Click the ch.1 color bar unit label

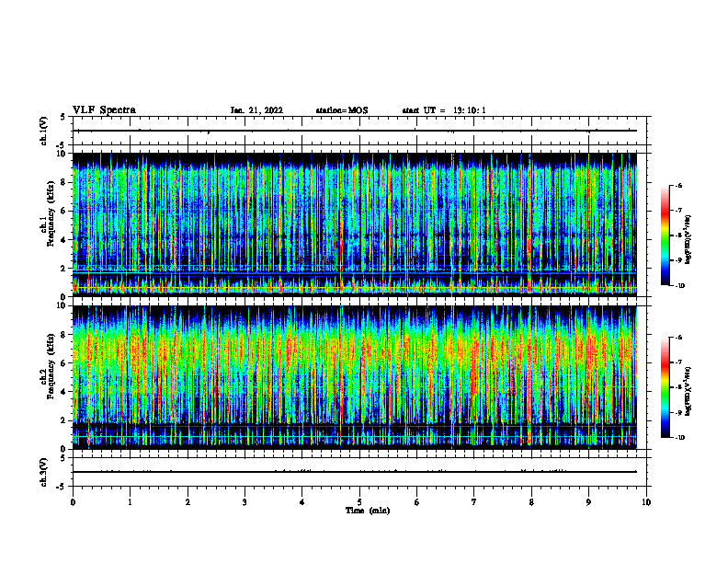(688, 240)
